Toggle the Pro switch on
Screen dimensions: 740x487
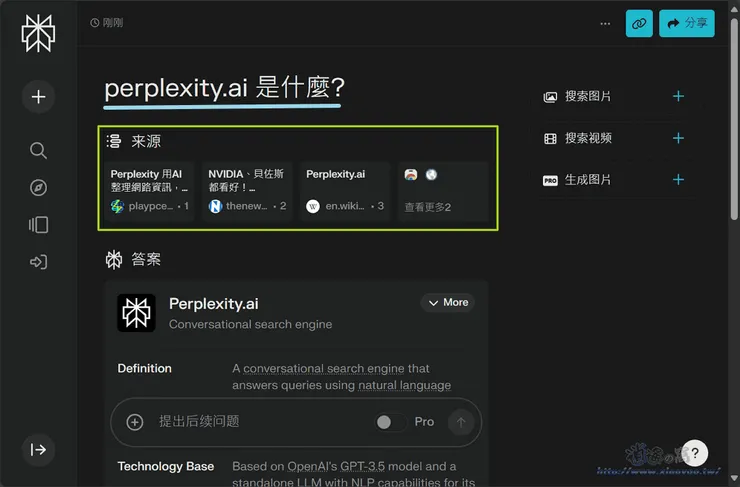click(x=390, y=422)
